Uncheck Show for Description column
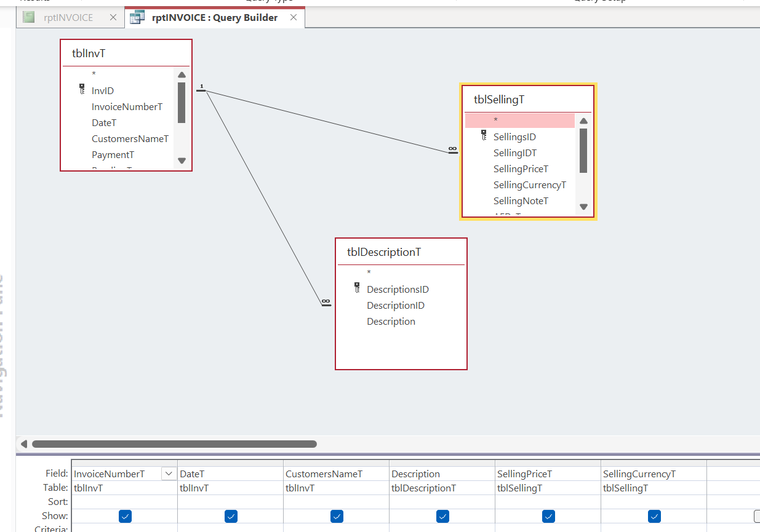The width and height of the screenshot is (760, 532). tap(442, 516)
